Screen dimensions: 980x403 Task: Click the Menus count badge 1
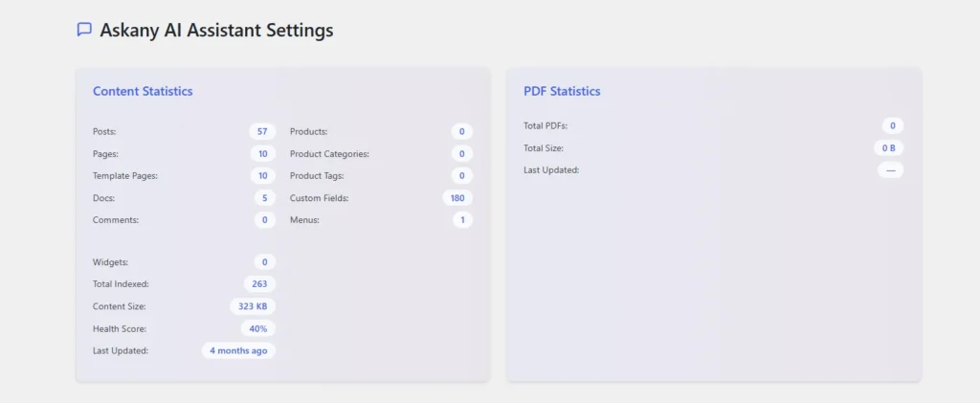tap(463, 220)
